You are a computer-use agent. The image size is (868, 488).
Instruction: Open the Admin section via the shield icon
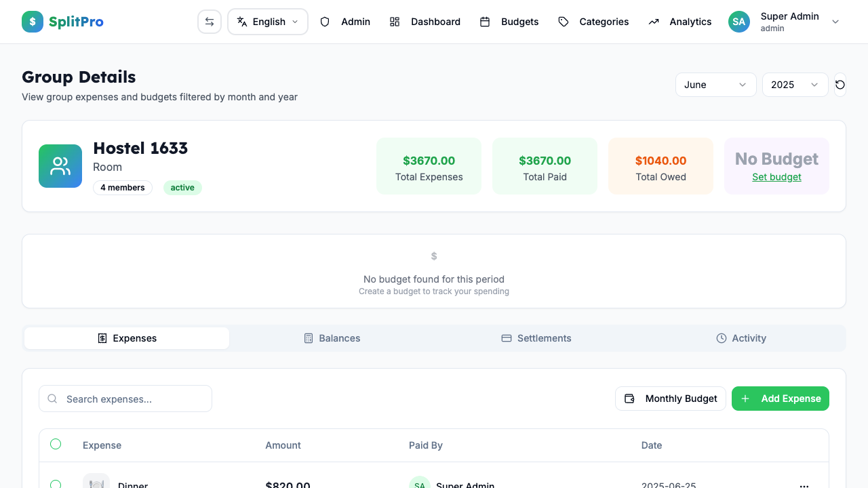325,22
